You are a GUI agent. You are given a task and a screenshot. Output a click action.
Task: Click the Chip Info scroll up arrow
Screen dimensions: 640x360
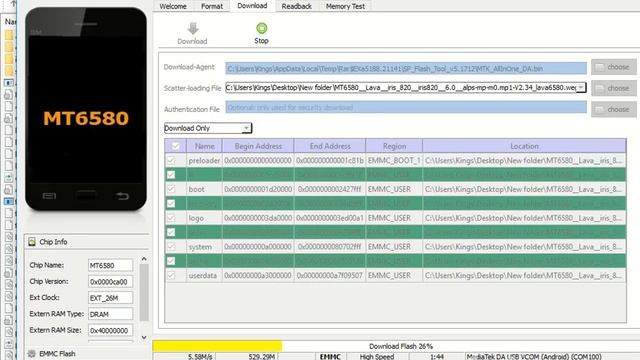(x=144, y=259)
